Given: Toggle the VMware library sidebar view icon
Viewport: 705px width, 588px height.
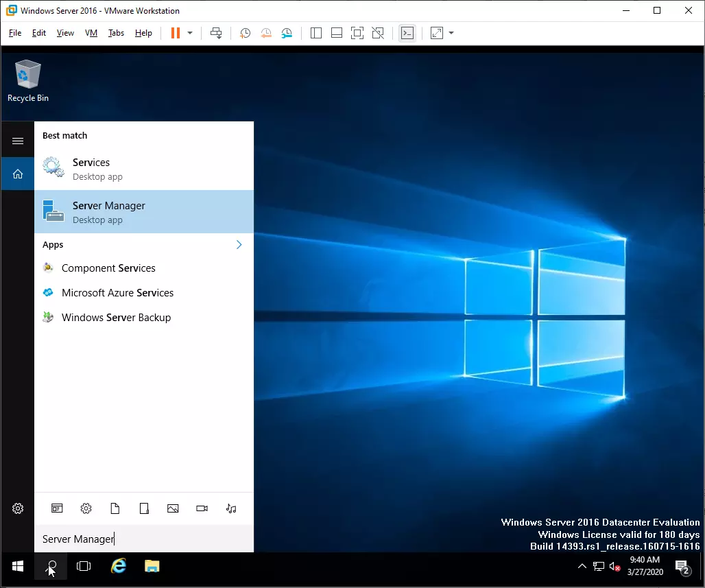Looking at the screenshot, I should tap(316, 33).
